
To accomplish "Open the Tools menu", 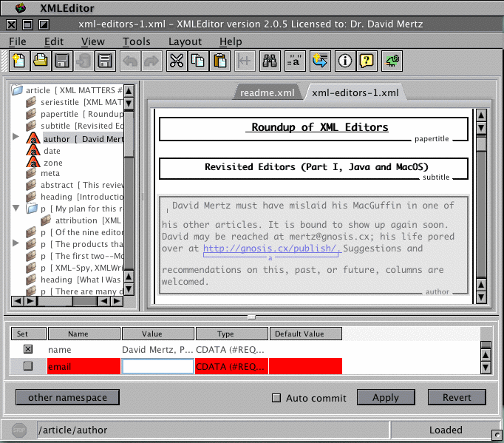I will coord(136,41).
